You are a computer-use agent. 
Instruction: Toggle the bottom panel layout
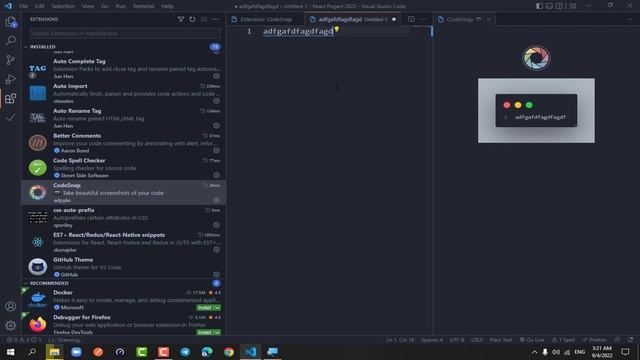click(549, 6)
